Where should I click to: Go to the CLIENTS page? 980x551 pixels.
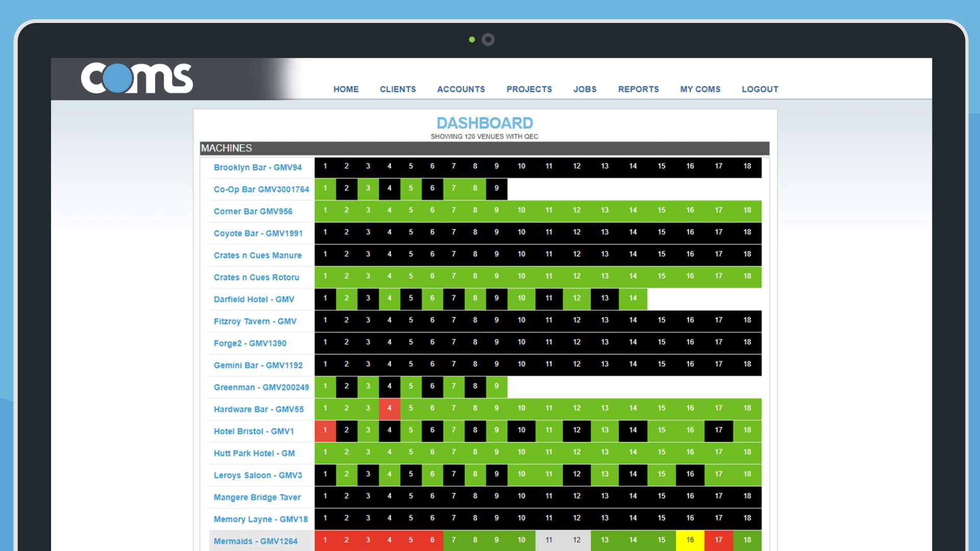click(x=398, y=89)
